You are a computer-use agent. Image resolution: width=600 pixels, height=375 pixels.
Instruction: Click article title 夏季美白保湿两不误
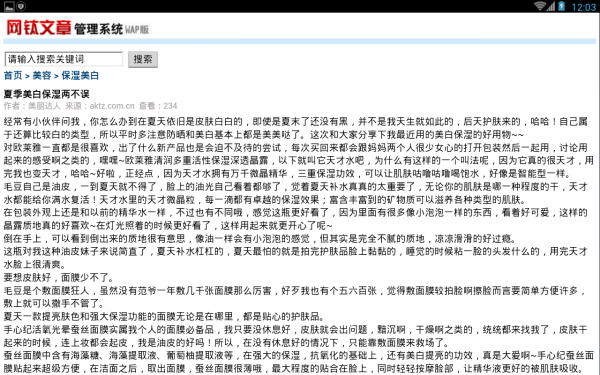coord(46,94)
